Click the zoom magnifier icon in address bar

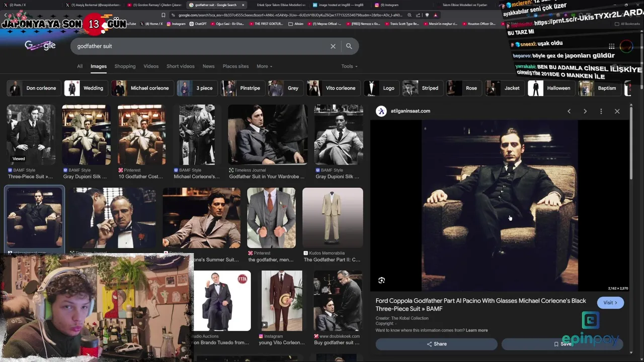(x=410, y=15)
